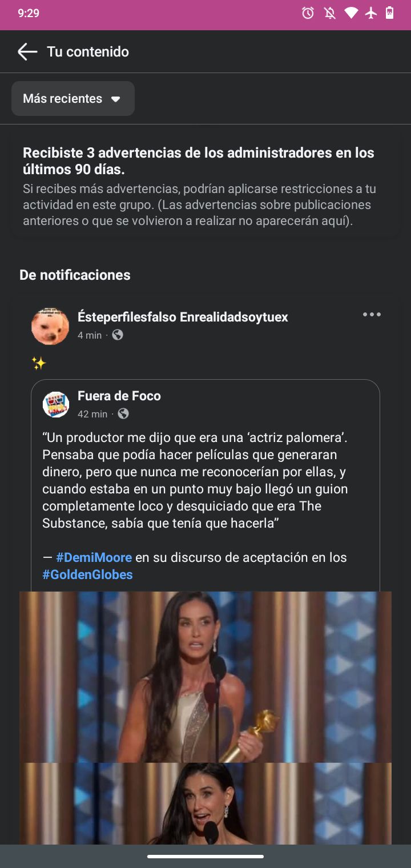The height and width of the screenshot is (868, 411).
Task: Open Ésteperfilesfalso Enrealidadsoytuex profile name
Action: (x=183, y=317)
